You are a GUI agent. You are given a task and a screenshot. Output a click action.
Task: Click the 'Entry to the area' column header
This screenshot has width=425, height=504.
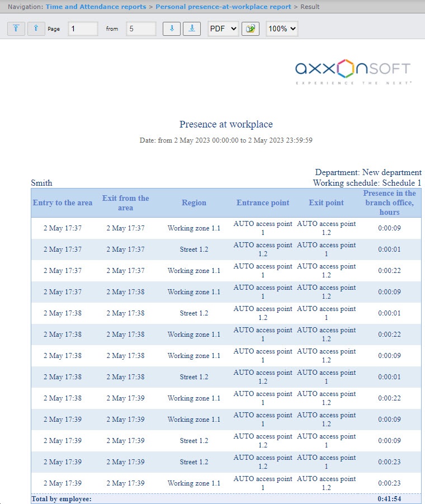62,203
